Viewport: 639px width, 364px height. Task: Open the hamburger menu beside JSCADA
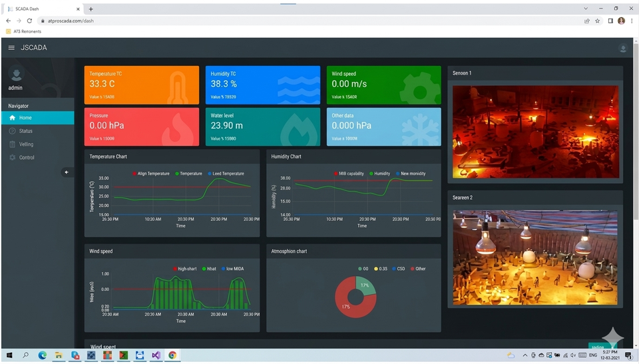[x=11, y=48]
